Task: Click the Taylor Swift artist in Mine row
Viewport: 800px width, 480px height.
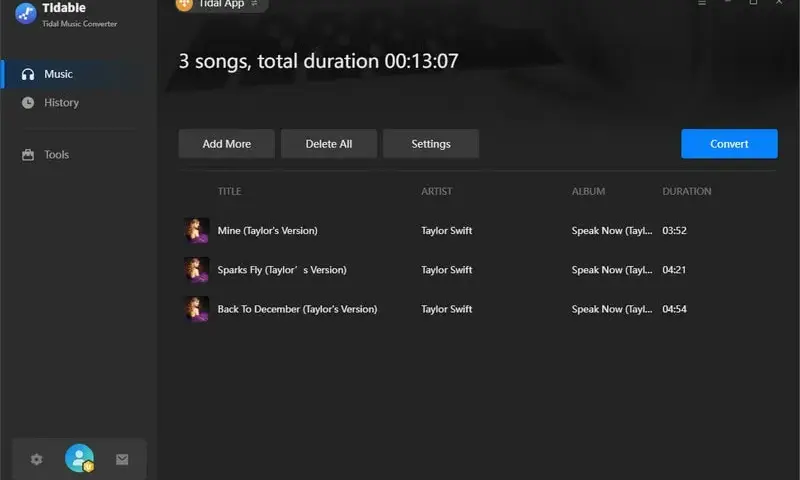Action: coord(446,231)
